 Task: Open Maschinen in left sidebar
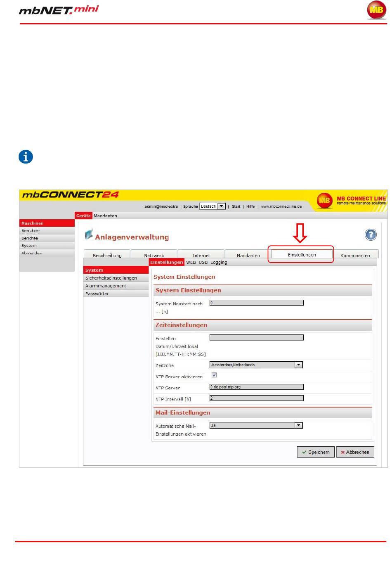47,223
